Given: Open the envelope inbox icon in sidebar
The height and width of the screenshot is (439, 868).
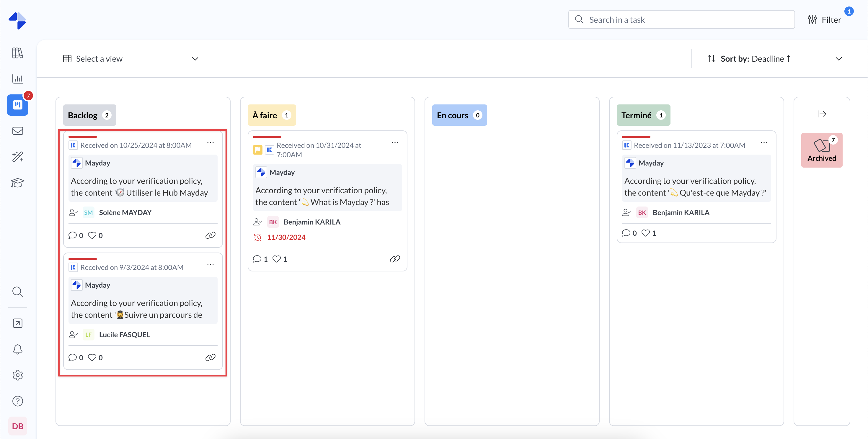Looking at the screenshot, I should tap(17, 131).
